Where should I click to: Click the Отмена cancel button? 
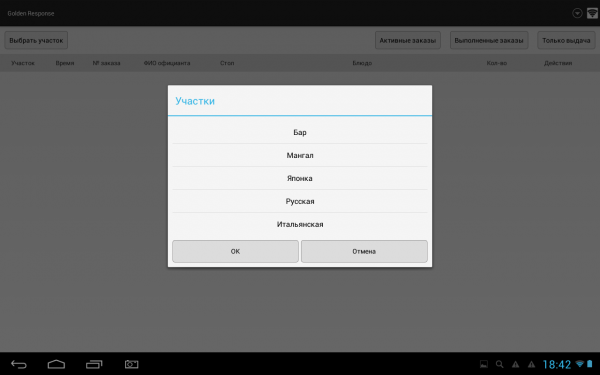click(x=364, y=251)
